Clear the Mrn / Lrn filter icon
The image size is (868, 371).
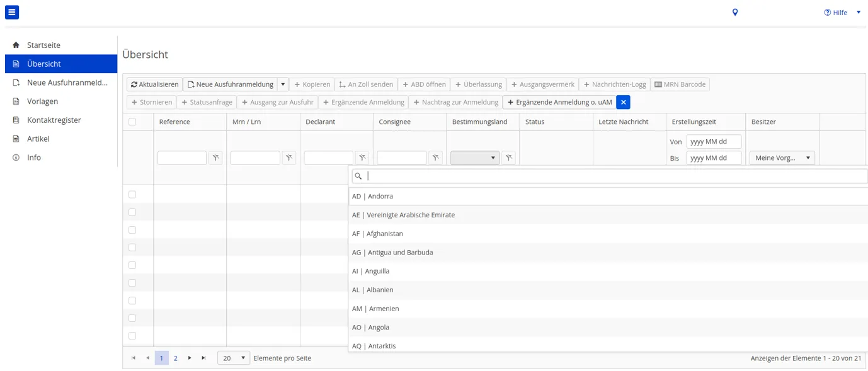click(x=289, y=158)
